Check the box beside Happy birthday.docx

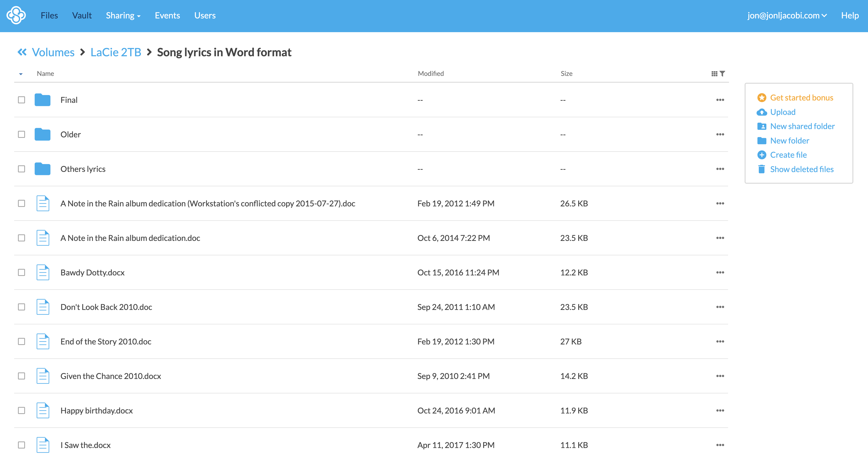pyautogui.click(x=21, y=410)
